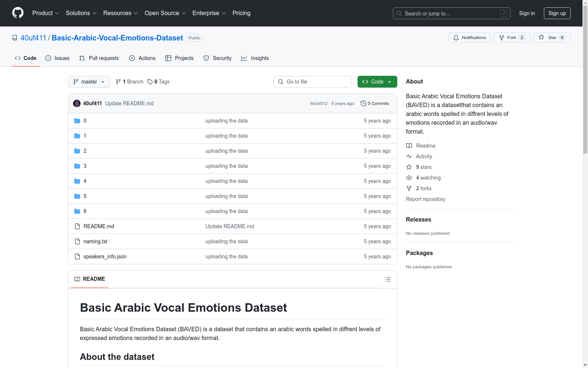
Task: Open the Releases section heading link
Action: click(419, 219)
